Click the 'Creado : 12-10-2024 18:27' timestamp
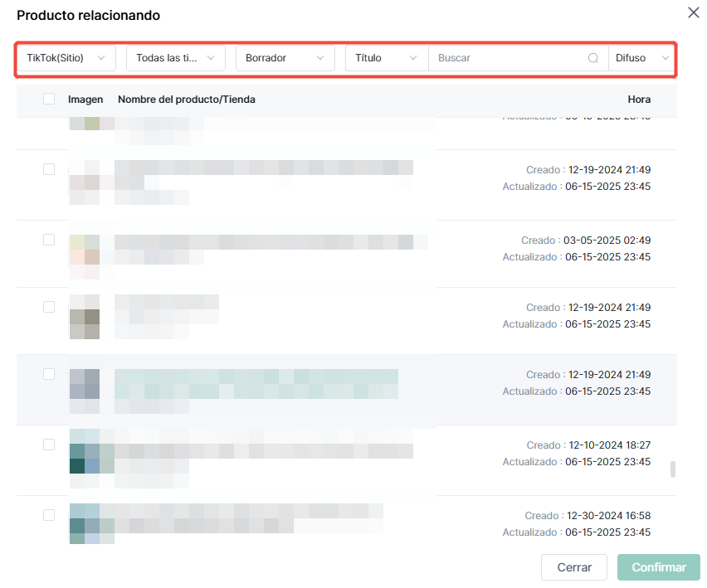707x588 pixels. pyautogui.click(x=588, y=445)
